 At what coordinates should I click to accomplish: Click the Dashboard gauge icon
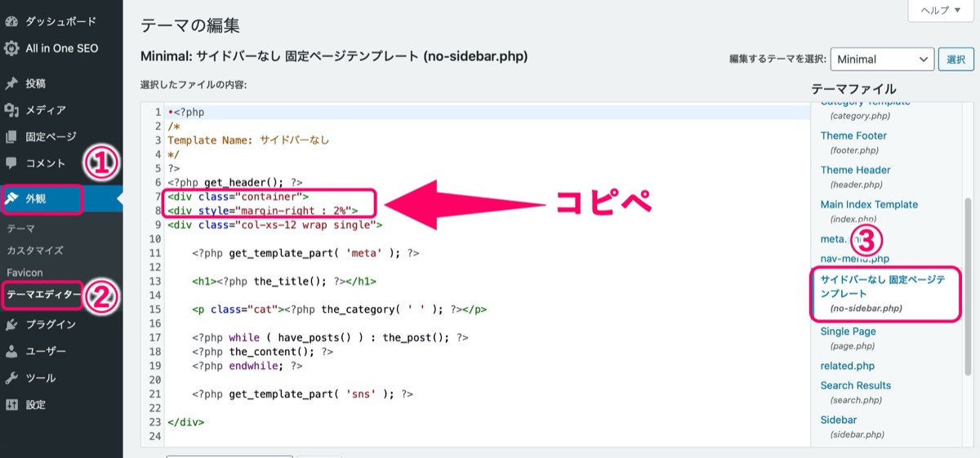coord(11,21)
